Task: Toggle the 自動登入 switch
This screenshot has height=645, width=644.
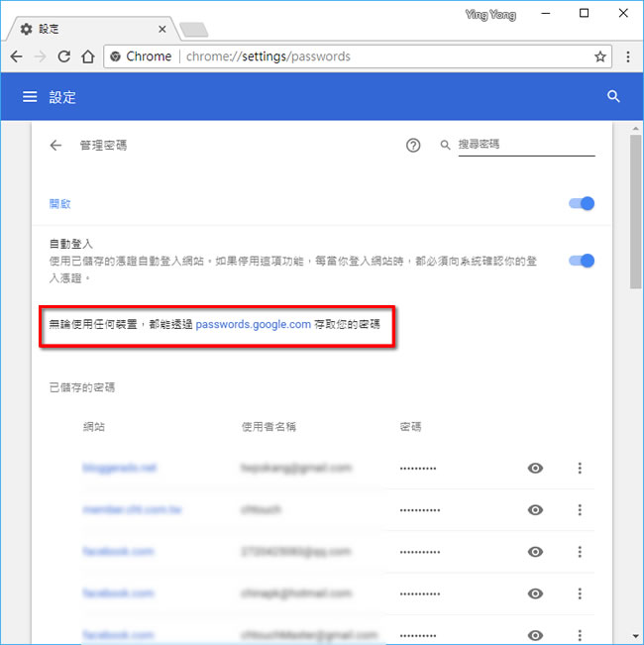Action: pyautogui.click(x=581, y=261)
